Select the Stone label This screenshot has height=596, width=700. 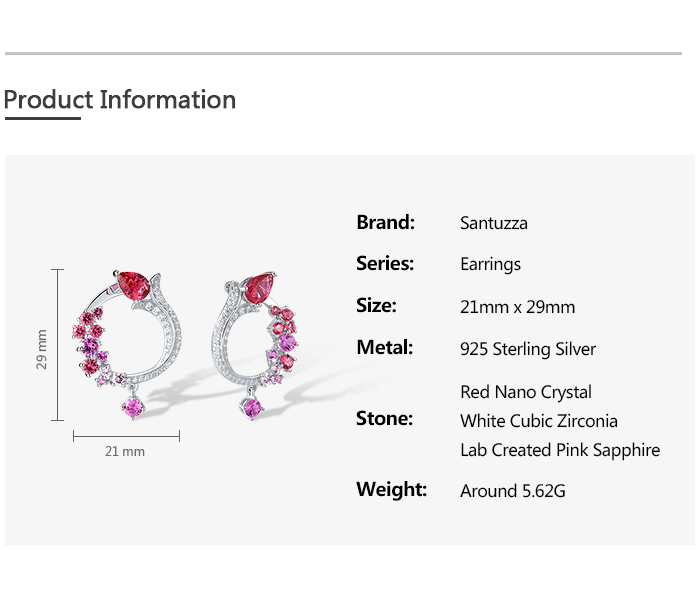click(x=384, y=419)
